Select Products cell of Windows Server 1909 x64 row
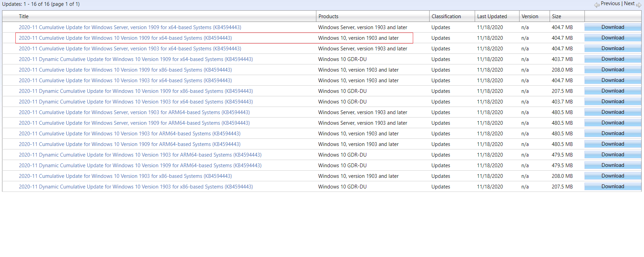Image resolution: width=644 pixels, height=257 pixels. (363, 27)
